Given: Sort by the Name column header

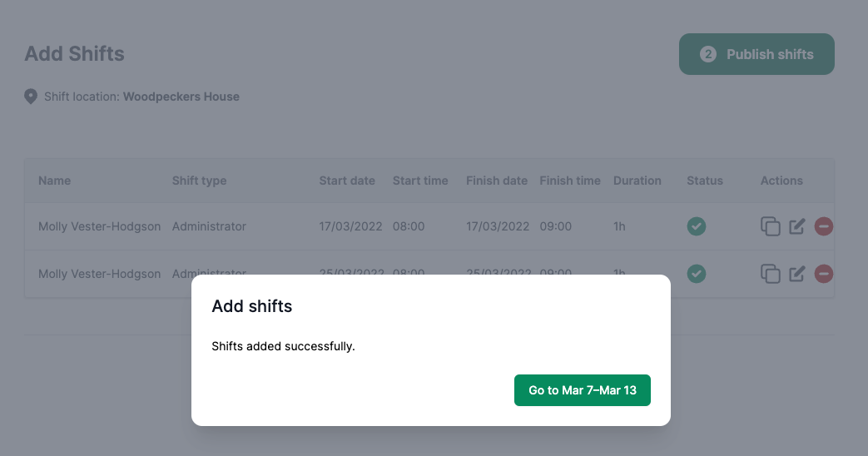Looking at the screenshot, I should tap(55, 181).
